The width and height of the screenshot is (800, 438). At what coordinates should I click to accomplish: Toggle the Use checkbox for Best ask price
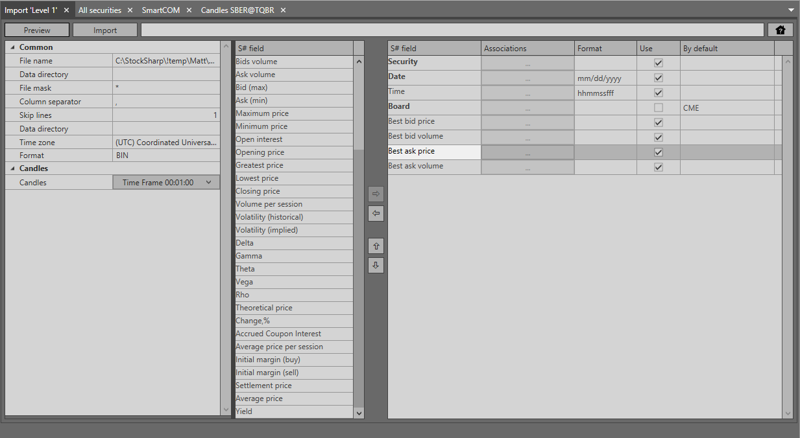(658, 152)
